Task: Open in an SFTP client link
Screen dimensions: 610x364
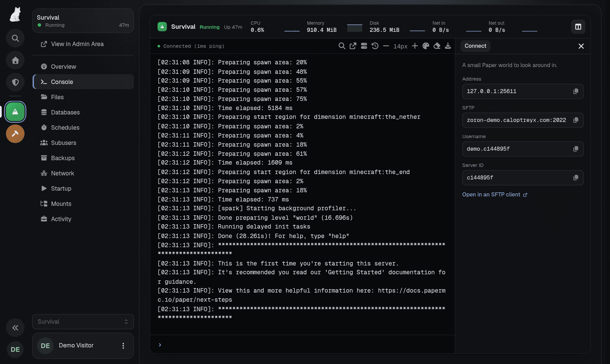Action: [x=495, y=195]
